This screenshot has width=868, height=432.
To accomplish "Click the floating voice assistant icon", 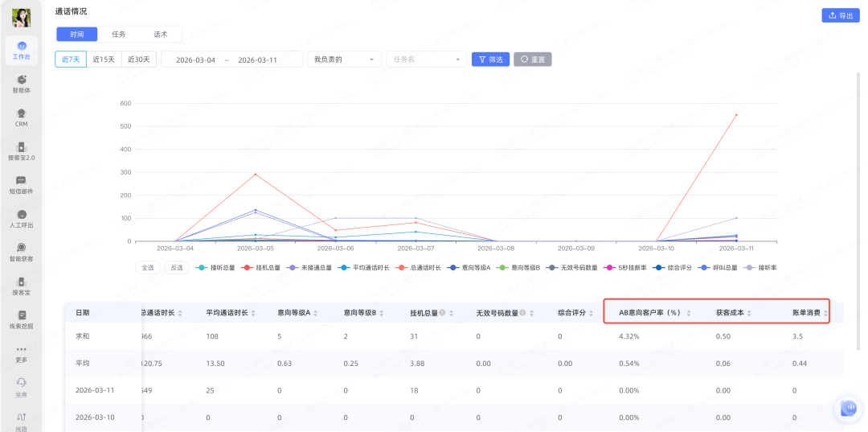I will point(848,409).
